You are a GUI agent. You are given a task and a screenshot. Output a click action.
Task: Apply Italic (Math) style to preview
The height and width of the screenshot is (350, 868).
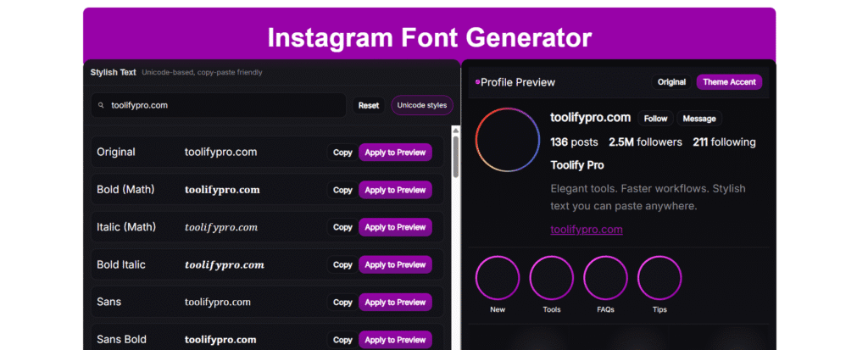tap(395, 227)
